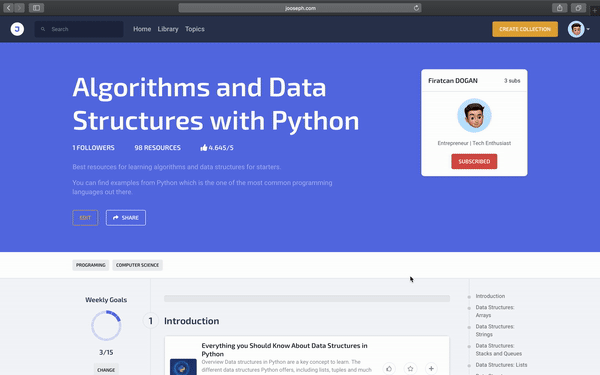Click the Change weekly goals button

pos(106,370)
